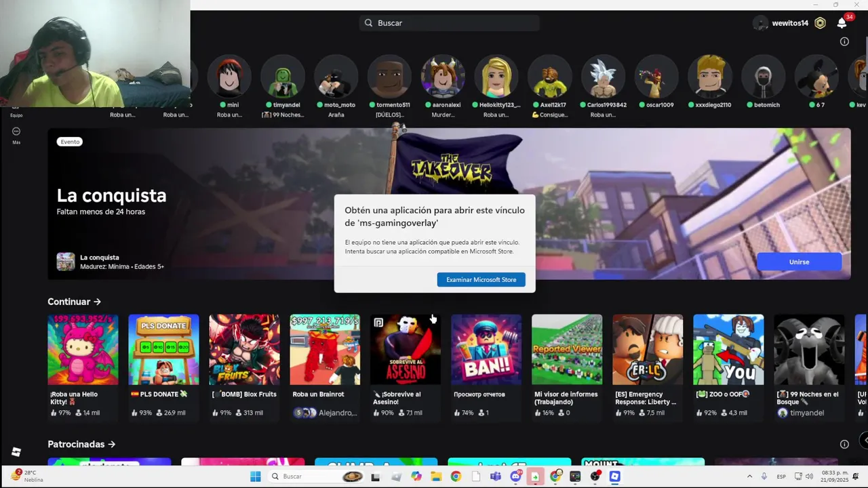
Task: Open Blox Fruits game thumbnail
Action: click(244, 350)
